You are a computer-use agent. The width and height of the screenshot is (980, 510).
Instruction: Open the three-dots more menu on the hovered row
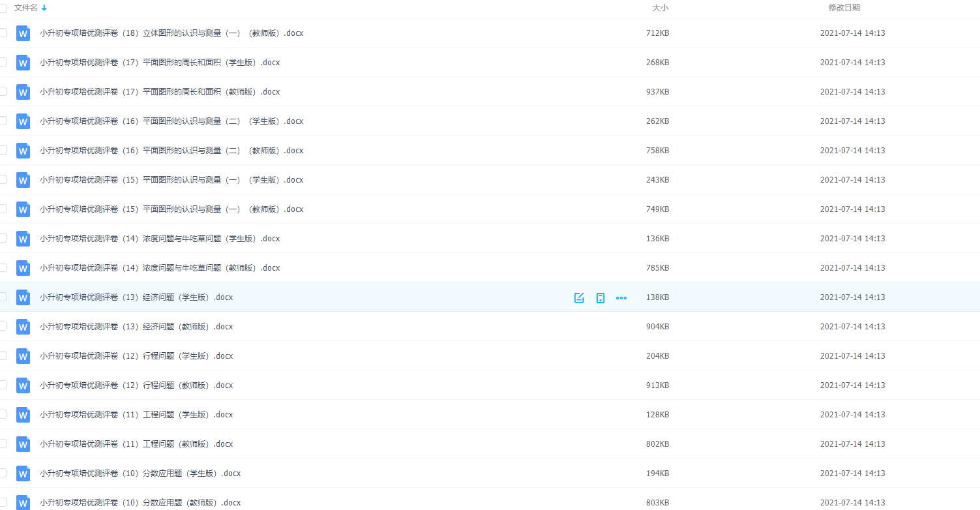coord(621,298)
